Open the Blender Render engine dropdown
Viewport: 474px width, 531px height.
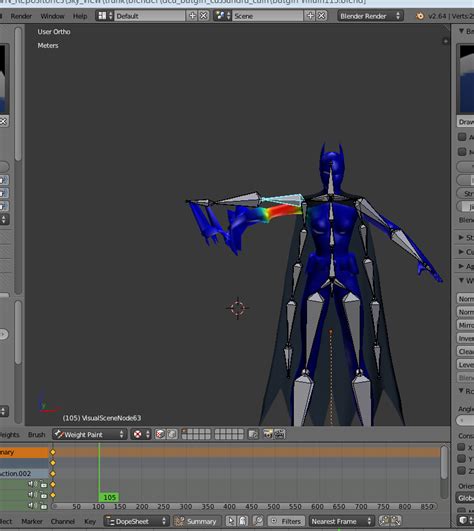pos(370,16)
